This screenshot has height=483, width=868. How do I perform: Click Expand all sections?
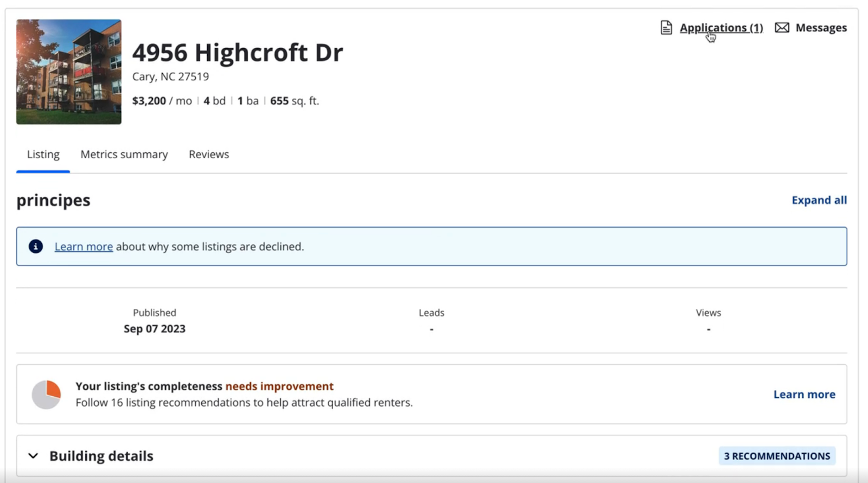point(819,200)
